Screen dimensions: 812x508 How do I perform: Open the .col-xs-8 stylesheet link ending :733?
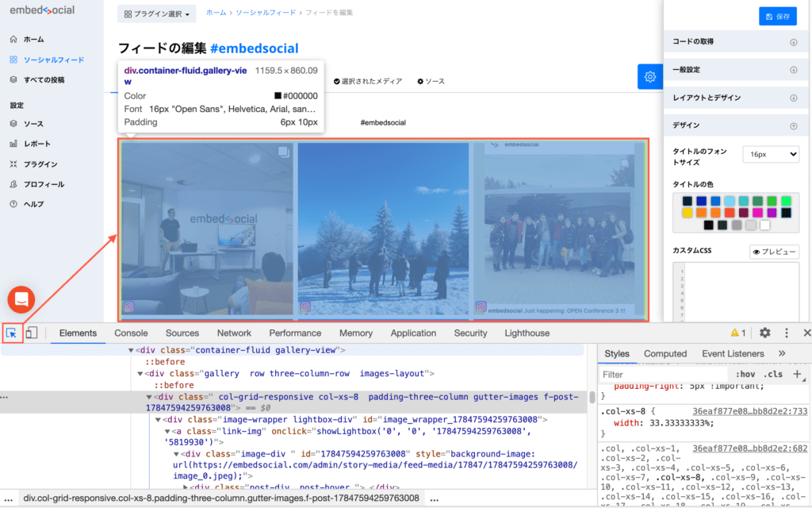750,411
